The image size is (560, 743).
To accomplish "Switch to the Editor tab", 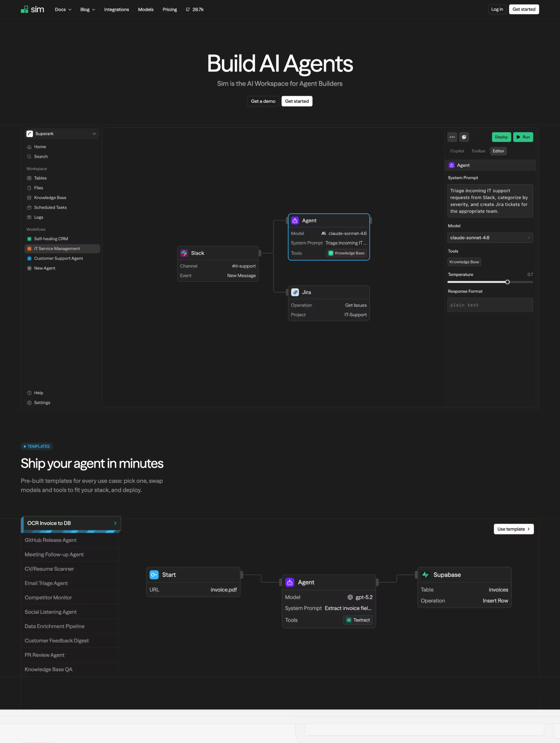I will click(498, 151).
